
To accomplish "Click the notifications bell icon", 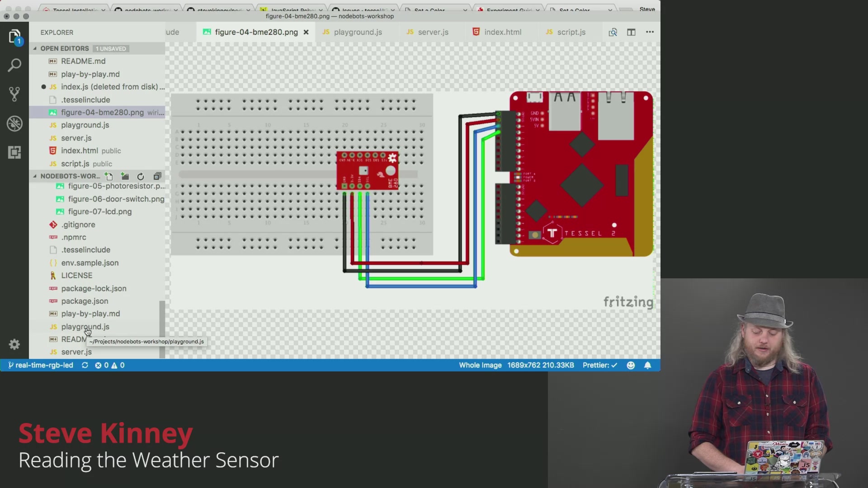I will coord(647,365).
